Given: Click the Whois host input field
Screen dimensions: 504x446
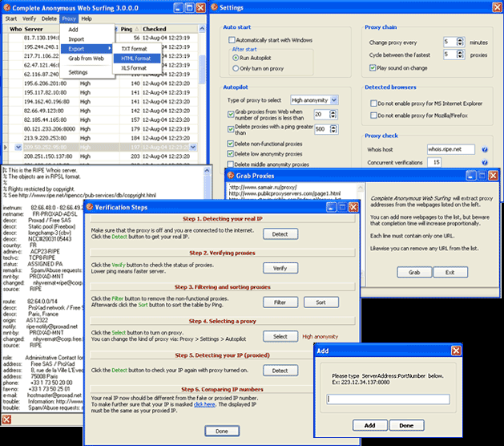Looking at the screenshot, I should click(x=450, y=149).
